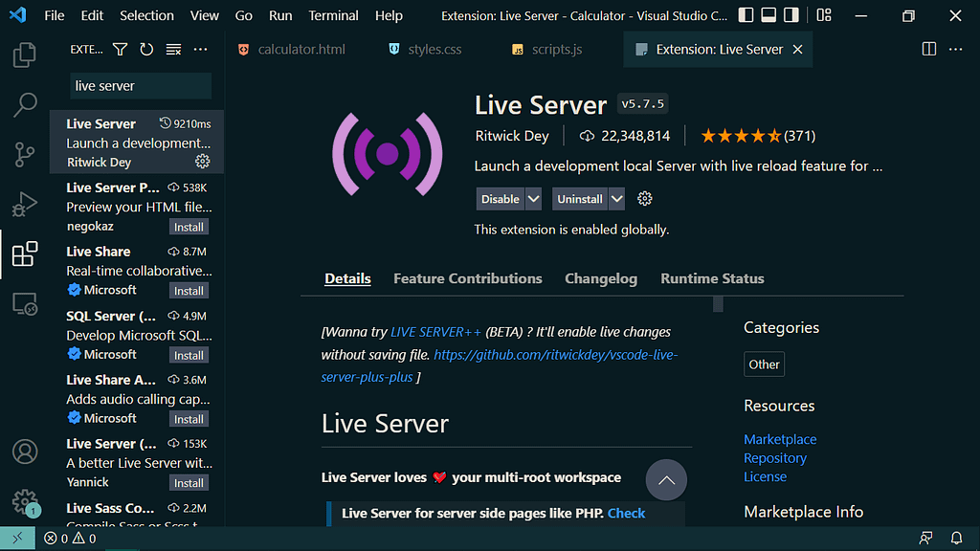
Task: Open Help menu
Action: (389, 15)
